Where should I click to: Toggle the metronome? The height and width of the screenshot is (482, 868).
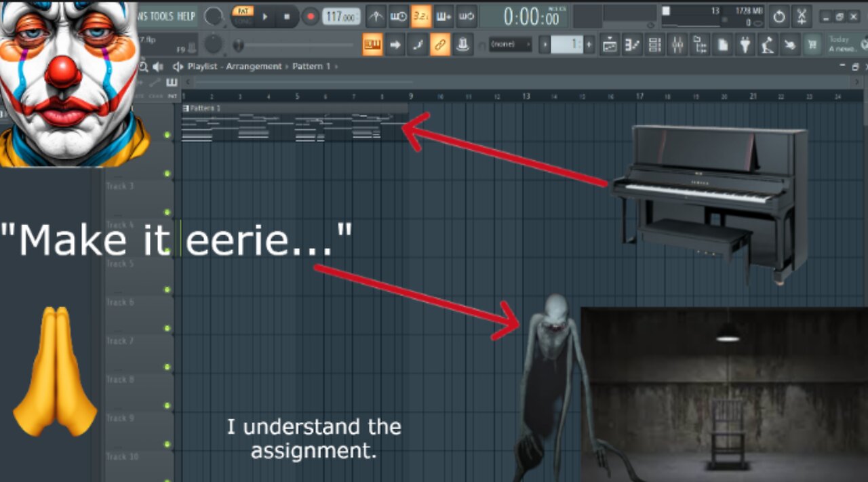click(x=376, y=16)
